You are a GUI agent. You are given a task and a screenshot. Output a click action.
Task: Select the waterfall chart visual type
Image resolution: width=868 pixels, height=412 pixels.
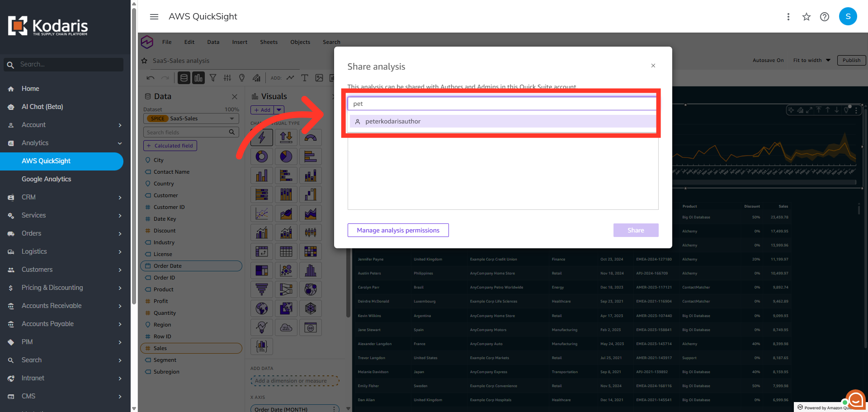point(311,194)
